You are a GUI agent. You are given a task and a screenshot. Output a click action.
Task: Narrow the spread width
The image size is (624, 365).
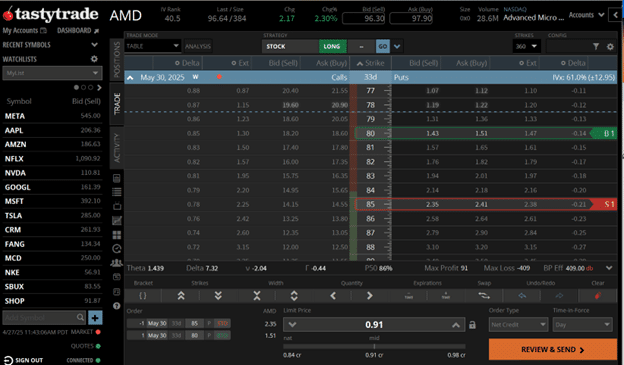(x=257, y=296)
